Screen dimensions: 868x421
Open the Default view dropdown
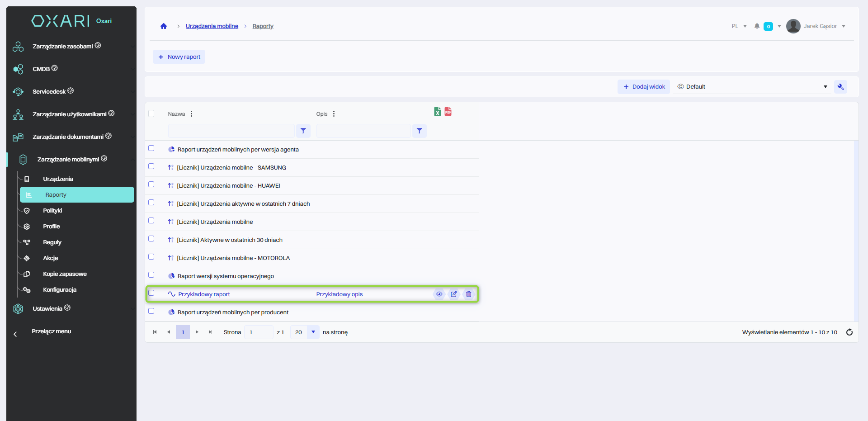pos(752,87)
